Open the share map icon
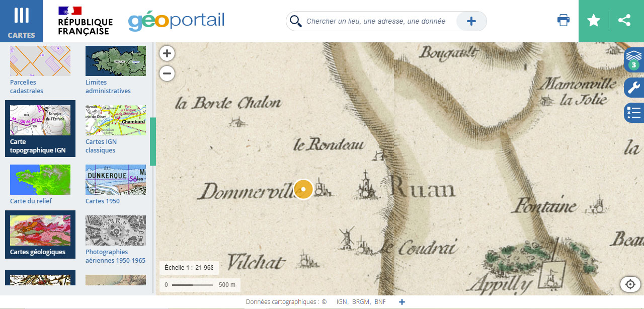This screenshot has height=309, width=644. [624, 21]
